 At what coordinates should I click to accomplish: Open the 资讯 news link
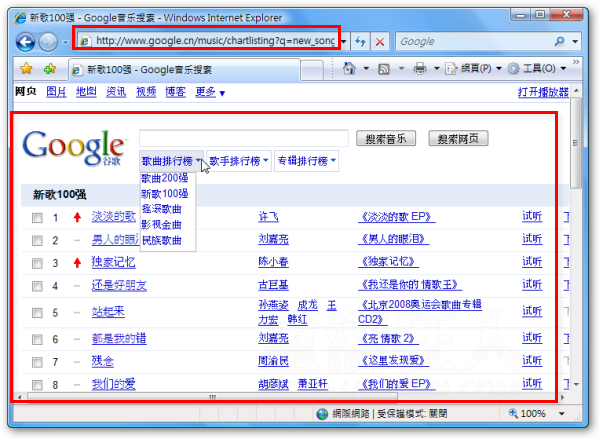click(x=116, y=92)
